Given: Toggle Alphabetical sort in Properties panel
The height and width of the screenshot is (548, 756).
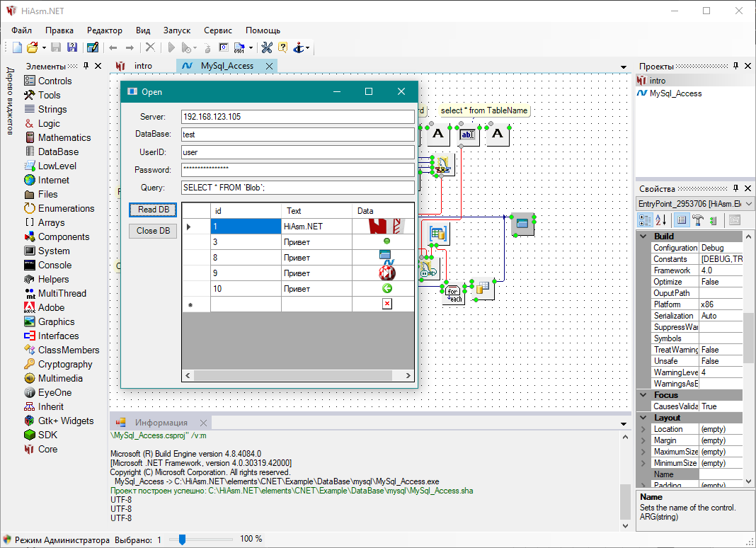Looking at the screenshot, I should coord(661,219).
